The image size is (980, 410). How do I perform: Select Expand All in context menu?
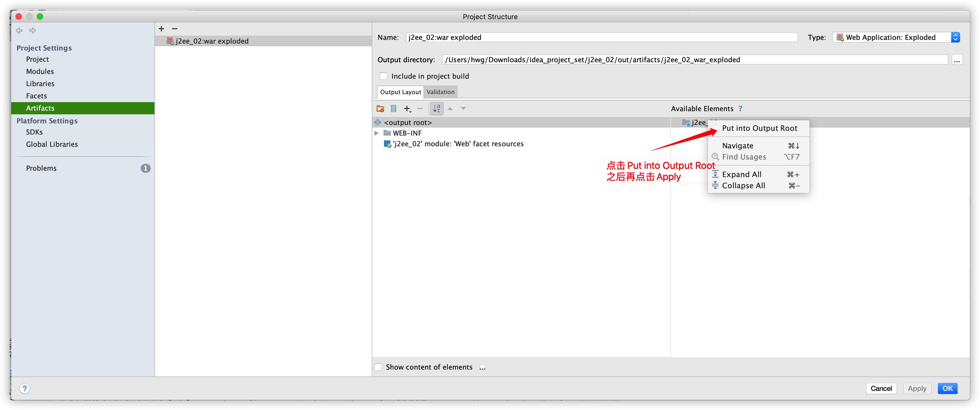pyautogui.click(x=741, y=174)
